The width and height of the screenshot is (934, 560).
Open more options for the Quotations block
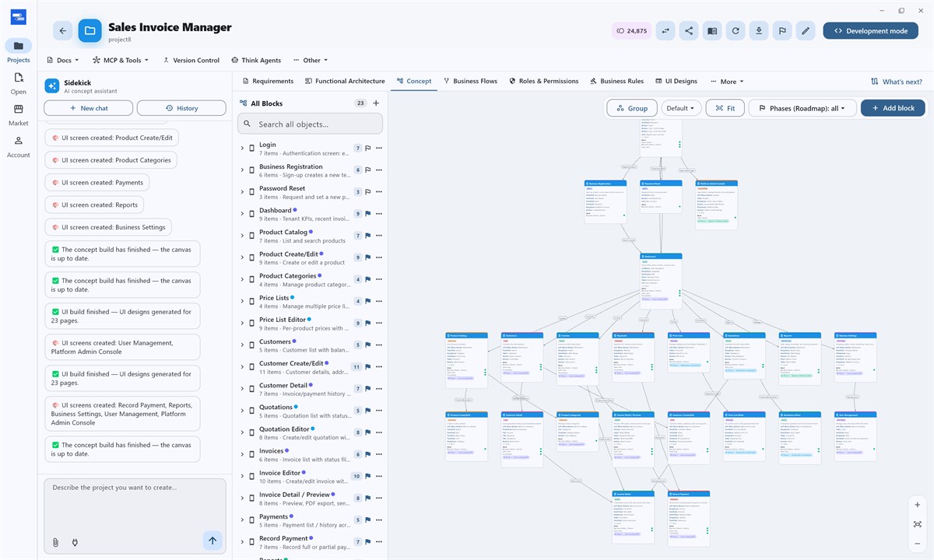click(x=379, y=410)
